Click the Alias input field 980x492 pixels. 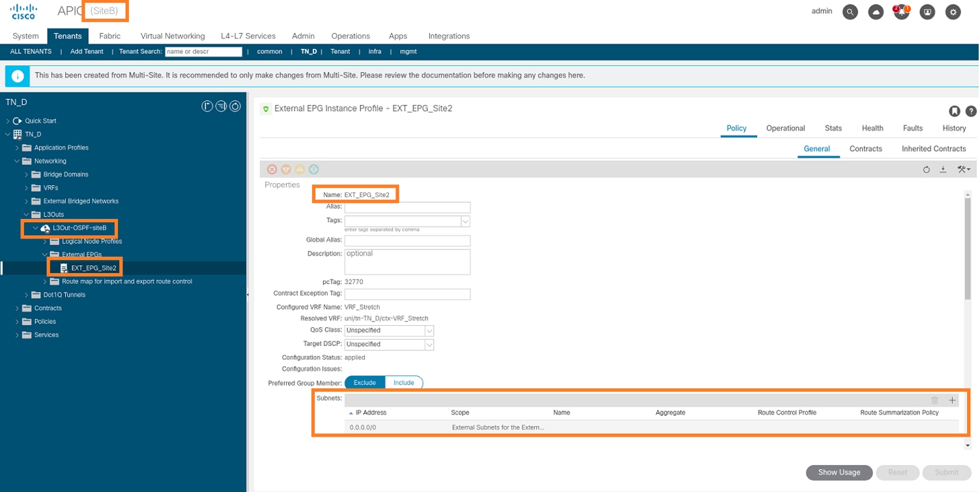[408, 208]
